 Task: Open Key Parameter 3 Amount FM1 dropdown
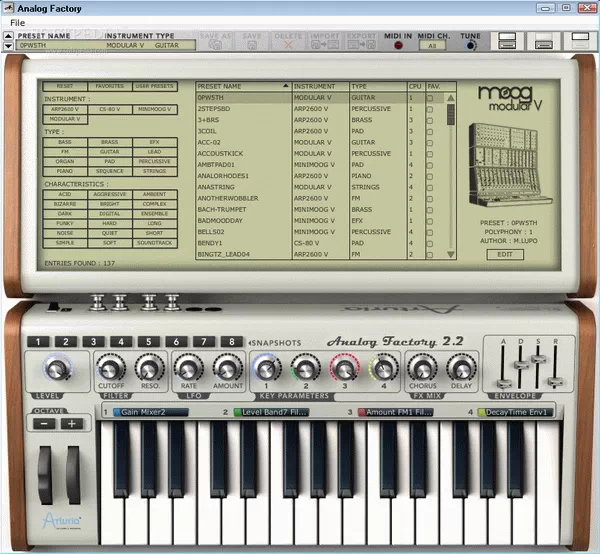pyautogui.click(x=395, y=412)
